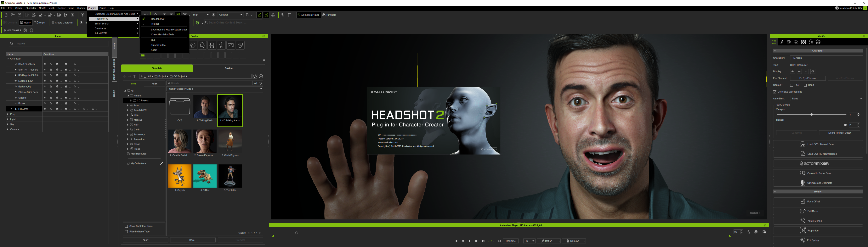Open the Plugins menu
This screenshot has height=247, width=868.
click(92, 8)
